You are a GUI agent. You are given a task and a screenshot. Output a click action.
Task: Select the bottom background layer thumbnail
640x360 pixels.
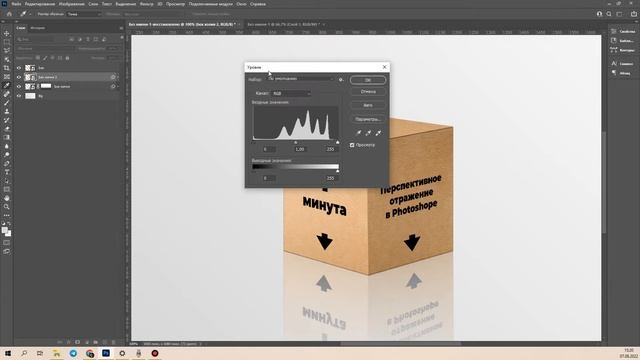tap(30, 96)
